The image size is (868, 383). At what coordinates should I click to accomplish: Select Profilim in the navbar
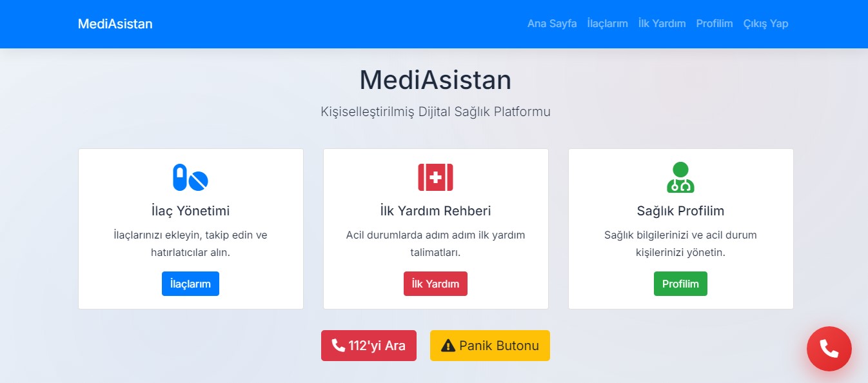point(715,24)
